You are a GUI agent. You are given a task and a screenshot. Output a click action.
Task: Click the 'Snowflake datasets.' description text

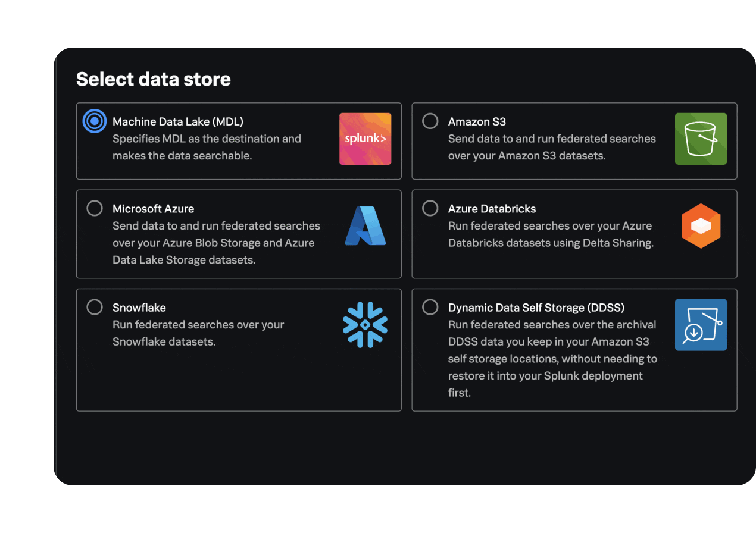click(164, 342)
